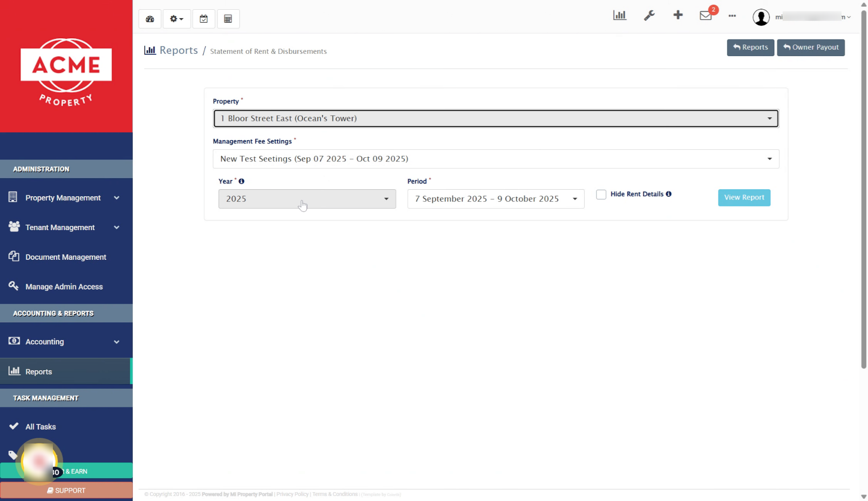Click the page vertical scrollbar
The image size is (868, 501).
pos(864,189)
